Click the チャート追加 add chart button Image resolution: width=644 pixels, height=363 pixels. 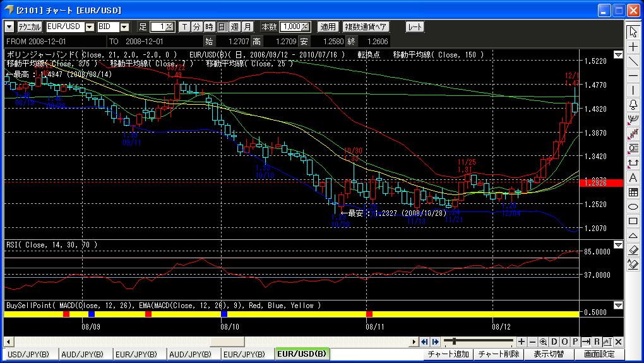[448, 354]
